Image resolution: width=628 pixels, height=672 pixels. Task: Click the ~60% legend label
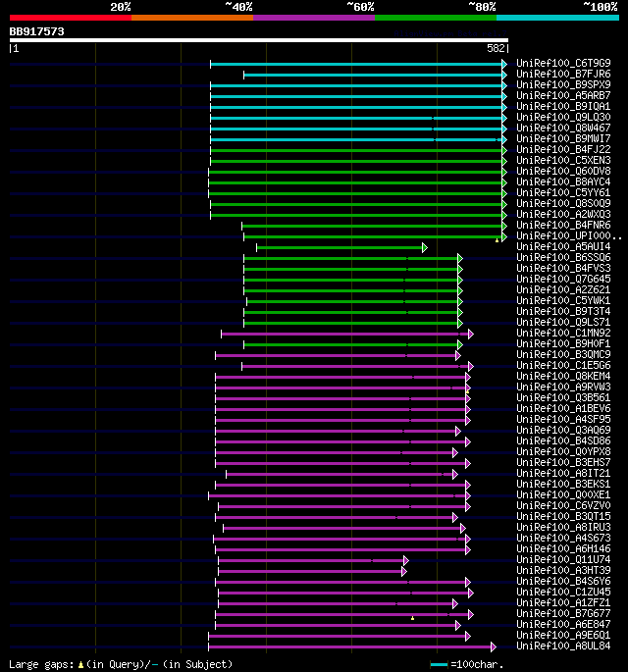click(x=360, y=7)
